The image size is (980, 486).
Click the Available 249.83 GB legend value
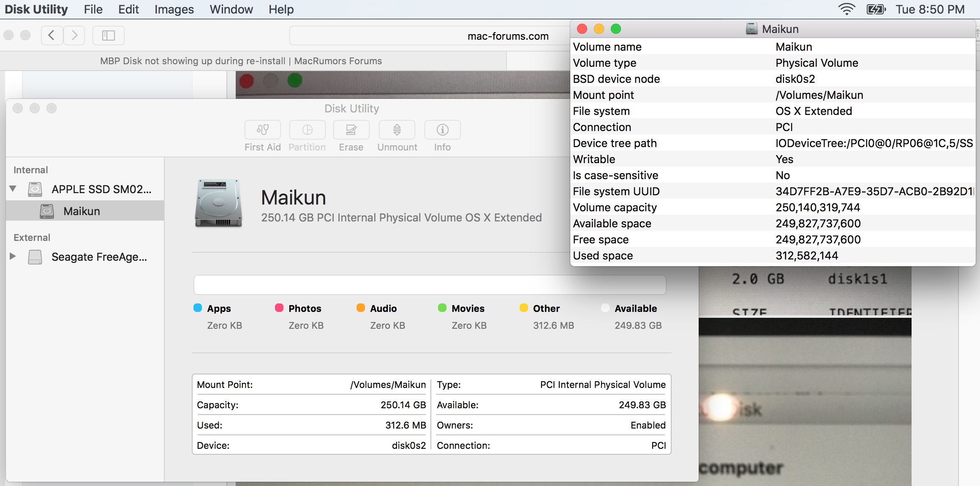coord(638,325)
